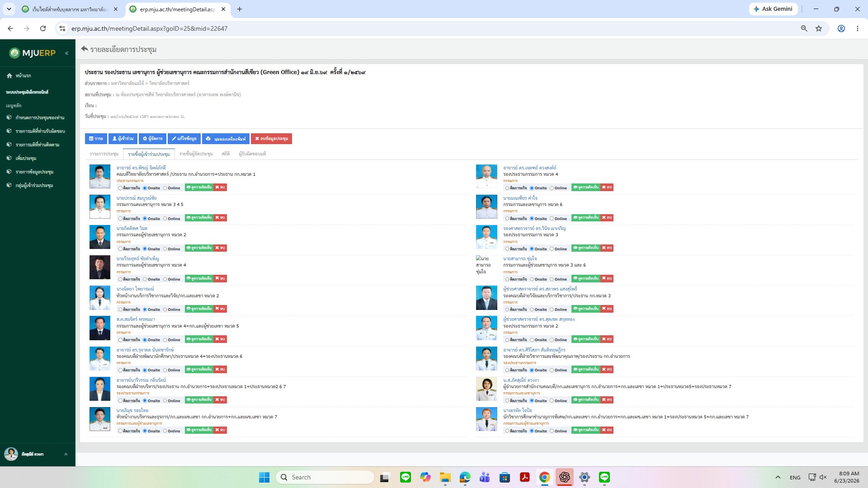Image resolution: width=868 pixels, height=488 pixels.
Task: Switch to the สถิติ tab
Action: point(226,154)
